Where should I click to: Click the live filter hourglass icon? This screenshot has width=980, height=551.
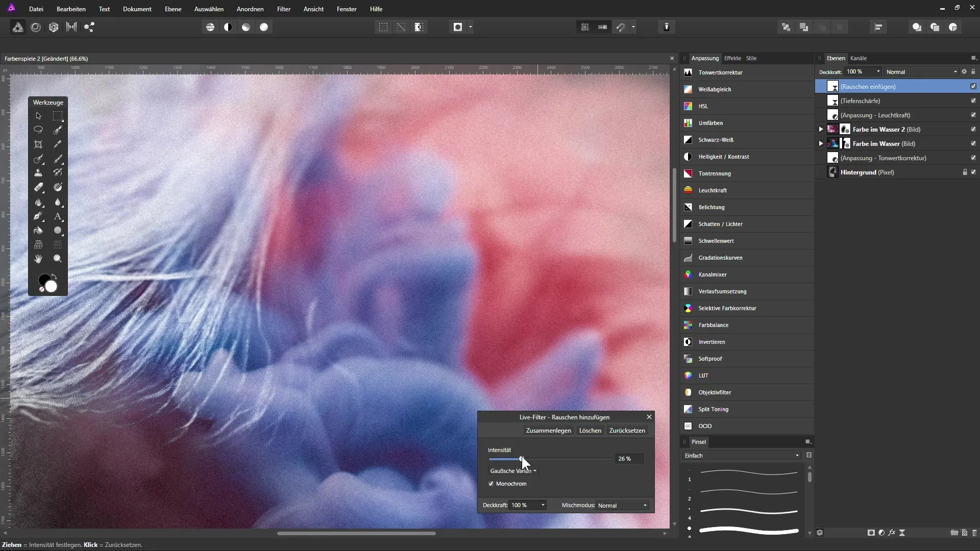tap(902, 533)
